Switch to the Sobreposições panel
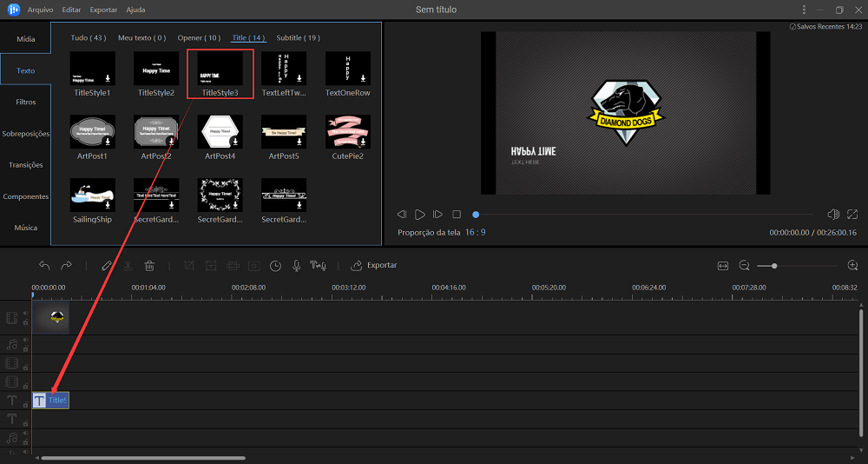Image resolution: width=868 pixels, height=464 pixels. tap(25, 134)
